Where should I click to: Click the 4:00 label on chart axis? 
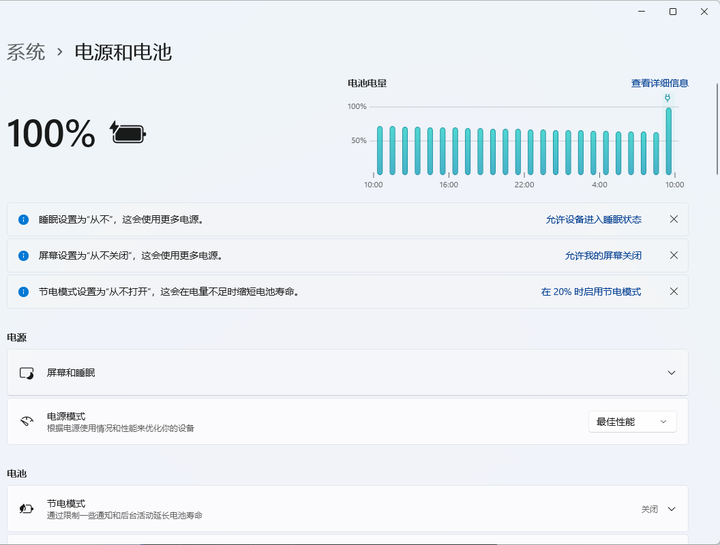pos(599,185)
